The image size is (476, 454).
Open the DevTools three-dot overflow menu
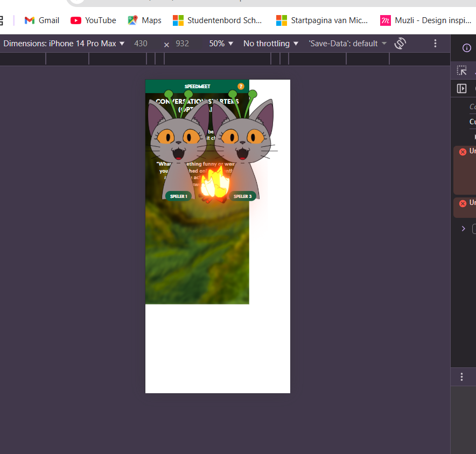(461, 377)
